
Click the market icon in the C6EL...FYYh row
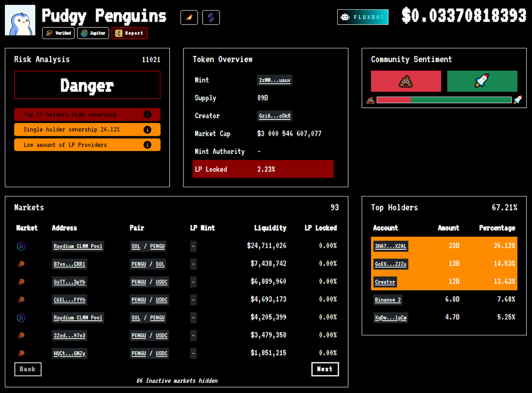(21, 300)
